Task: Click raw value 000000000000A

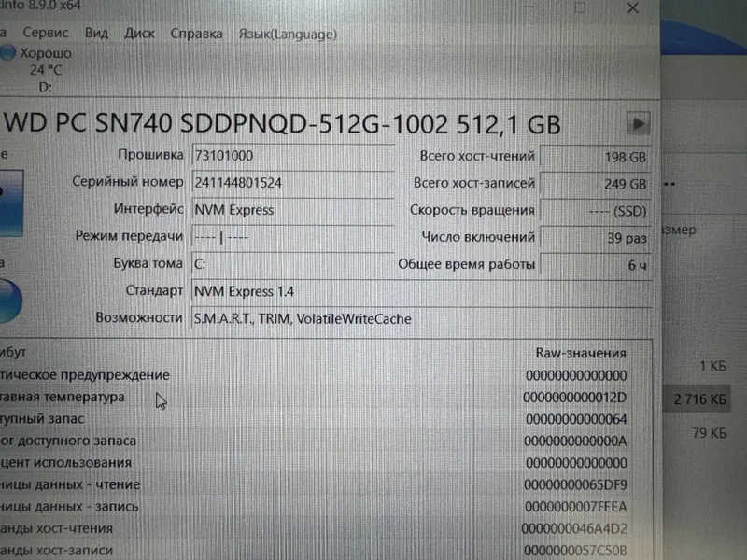Action: click(575, 441)
